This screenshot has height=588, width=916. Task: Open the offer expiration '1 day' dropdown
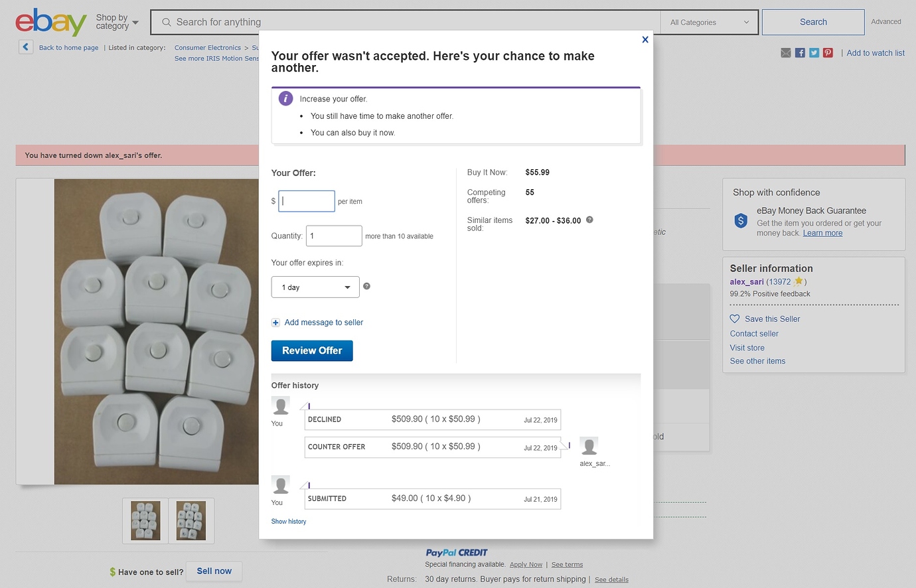pyautogui.click(x=315, y=287)
